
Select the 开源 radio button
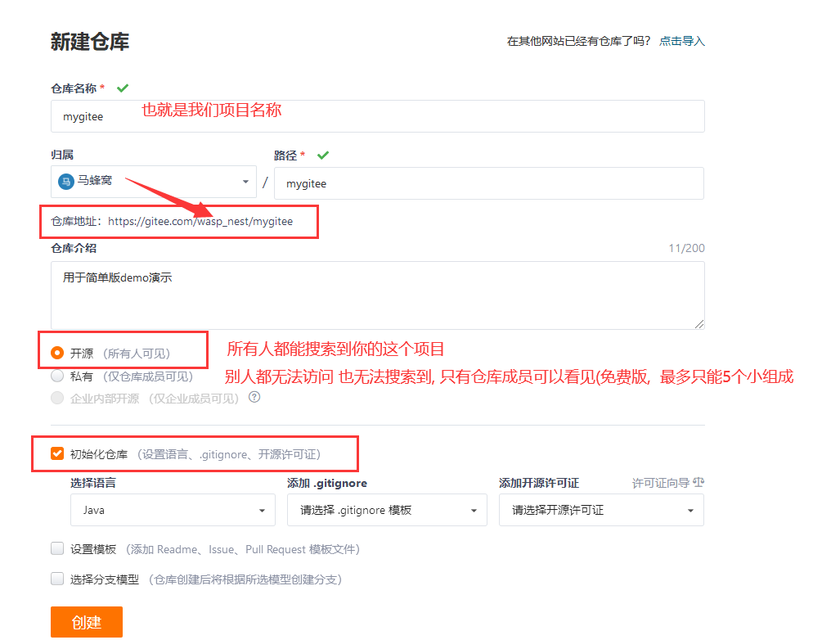pyautogui.click(x=57, y=354)
